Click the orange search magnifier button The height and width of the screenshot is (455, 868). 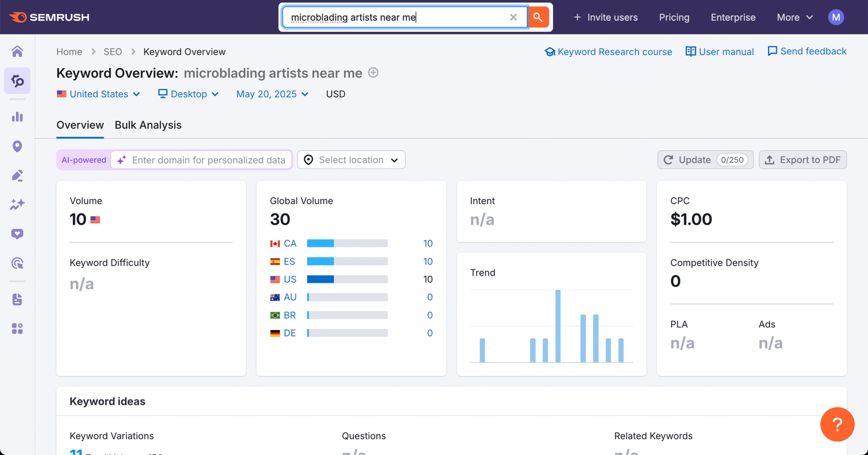[538, 17]
